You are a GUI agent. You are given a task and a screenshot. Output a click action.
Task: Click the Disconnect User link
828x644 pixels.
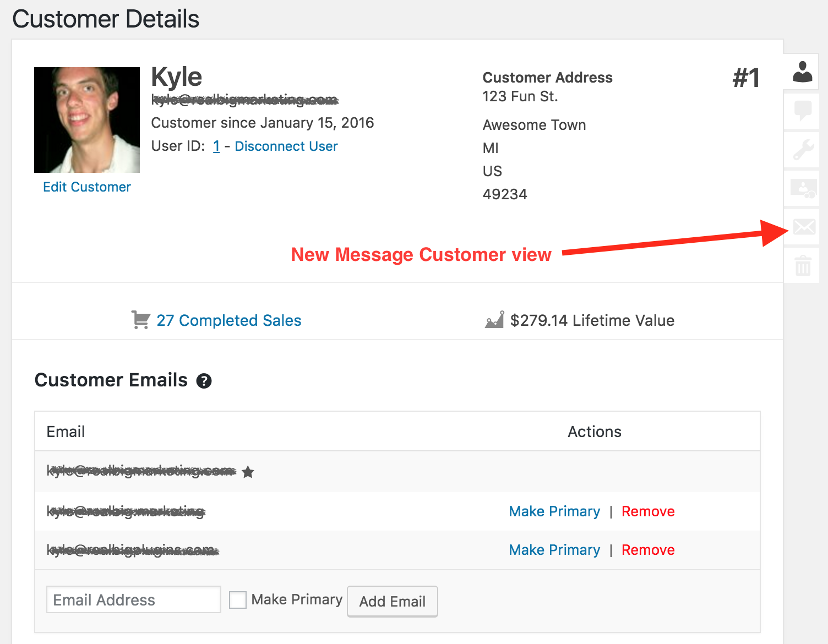tap(286, 146)
